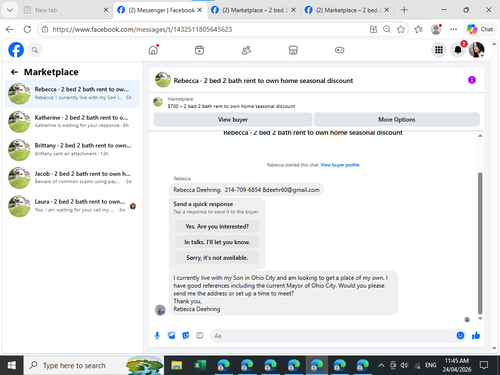The image size is (500, 375).
Task: Open the tab actions dropdown chevron
Action: [10, 10]
